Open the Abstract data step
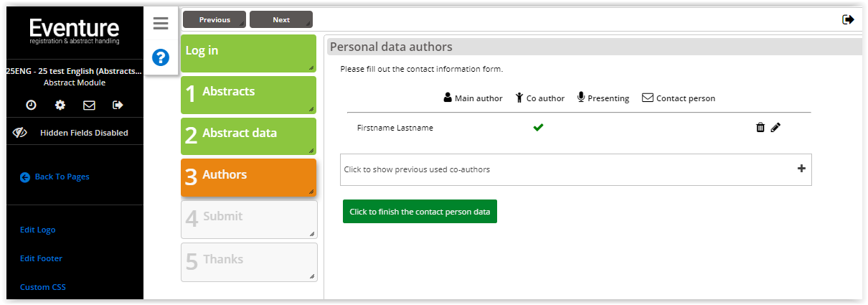This screenshot has width=868, height=305. 248,136
